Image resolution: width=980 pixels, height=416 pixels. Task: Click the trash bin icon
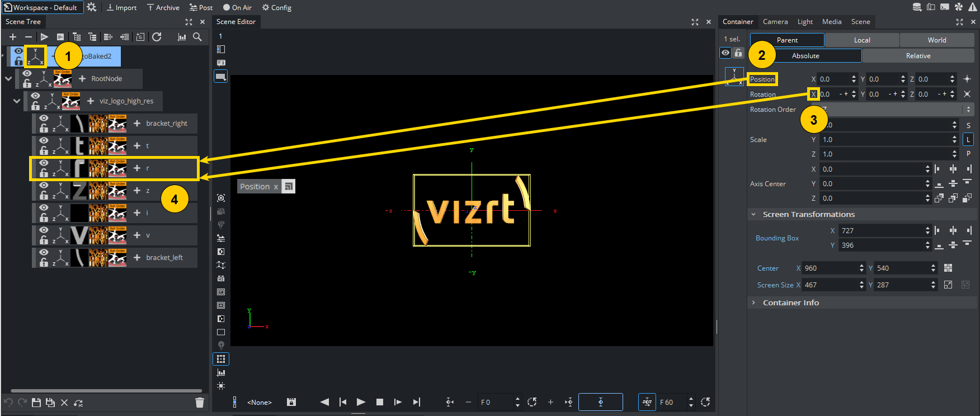(200, 403)
